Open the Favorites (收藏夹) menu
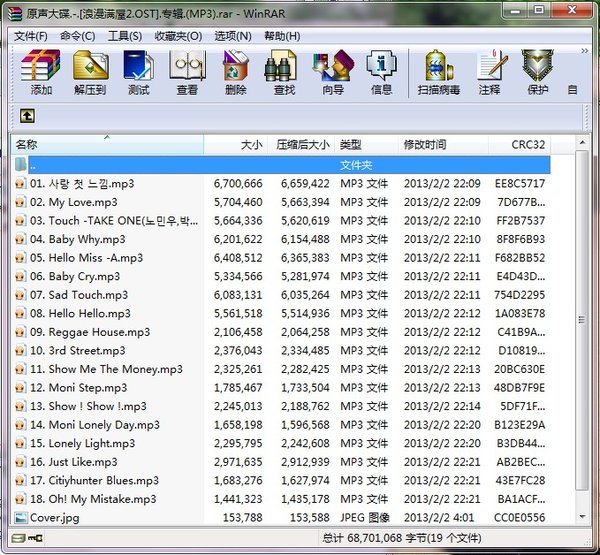The image size is (600, 555). click(x=178, y=36)
